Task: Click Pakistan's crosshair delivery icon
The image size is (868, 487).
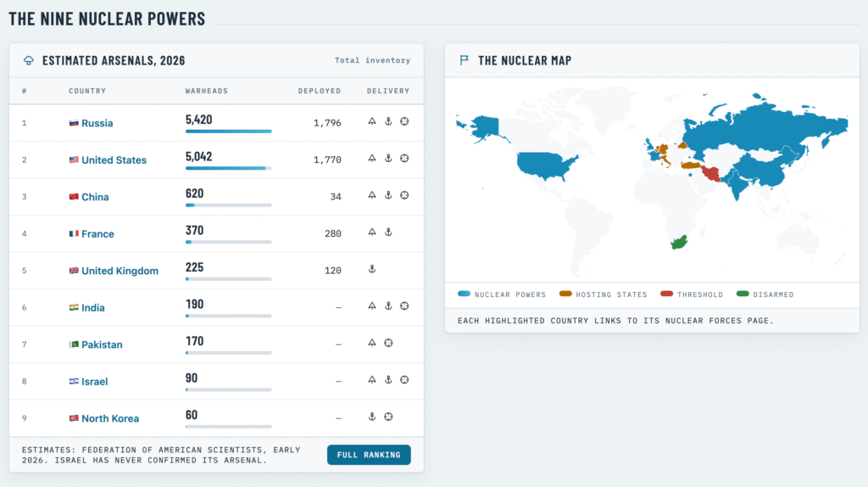Action: pos(388,343)
